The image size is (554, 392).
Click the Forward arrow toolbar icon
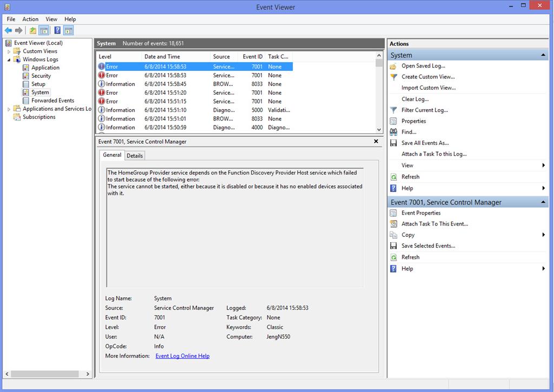click(x=19, y=30)
